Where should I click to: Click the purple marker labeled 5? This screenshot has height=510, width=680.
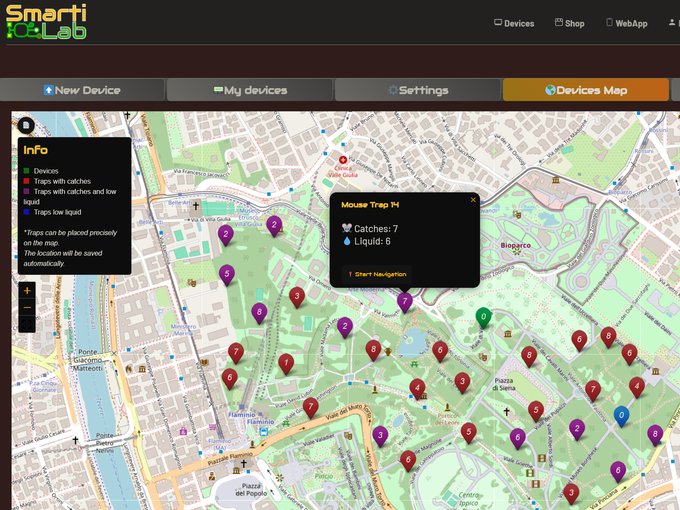coord(227,273)
